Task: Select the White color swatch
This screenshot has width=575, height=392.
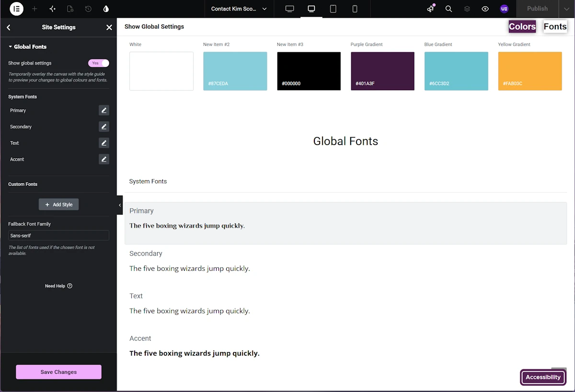Action: pos(161,71)
